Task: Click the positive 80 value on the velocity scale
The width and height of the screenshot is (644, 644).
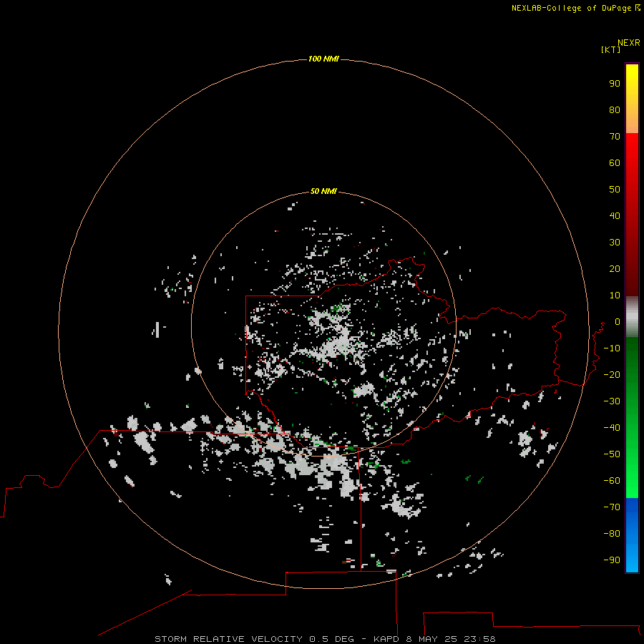Action: point(615,110)
